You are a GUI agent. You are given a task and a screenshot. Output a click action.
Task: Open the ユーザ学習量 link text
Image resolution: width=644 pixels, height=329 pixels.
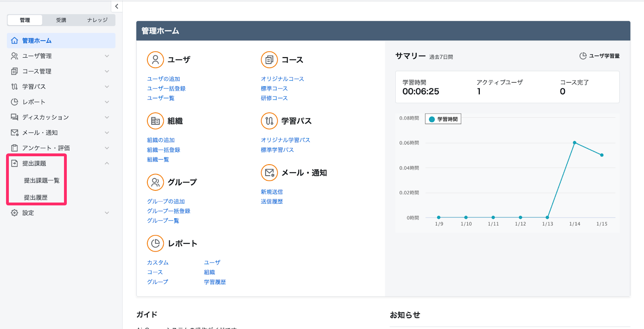604,56
